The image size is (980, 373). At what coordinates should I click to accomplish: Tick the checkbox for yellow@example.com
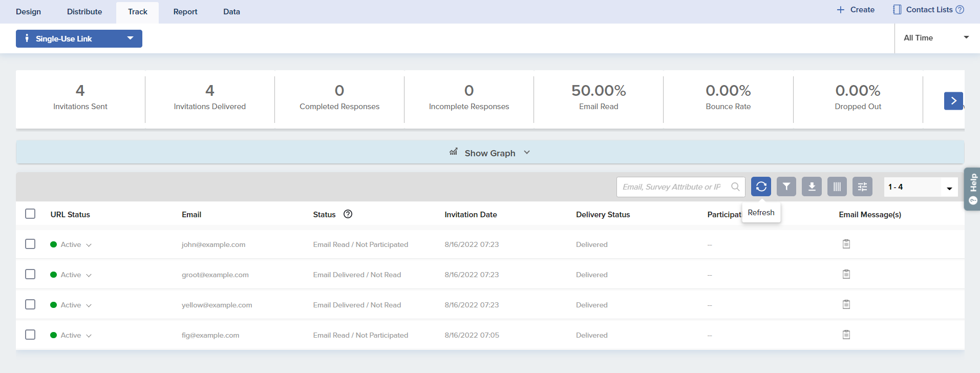30,304
